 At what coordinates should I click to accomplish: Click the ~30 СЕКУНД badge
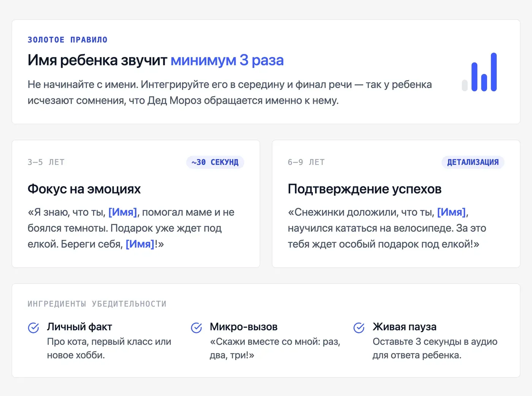(215, 162)
